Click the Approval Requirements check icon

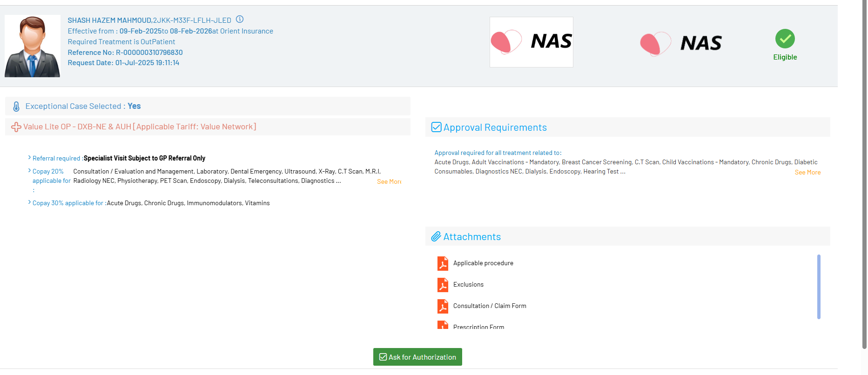click(436, 127)
